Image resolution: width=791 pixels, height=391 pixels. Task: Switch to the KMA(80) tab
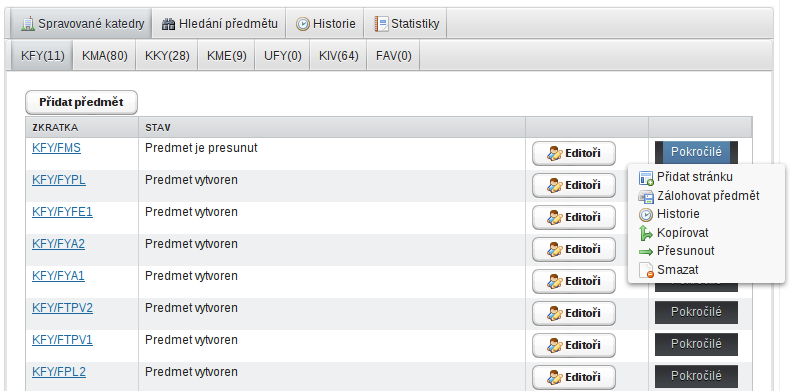pyautogui.click(x=104, y=56)
